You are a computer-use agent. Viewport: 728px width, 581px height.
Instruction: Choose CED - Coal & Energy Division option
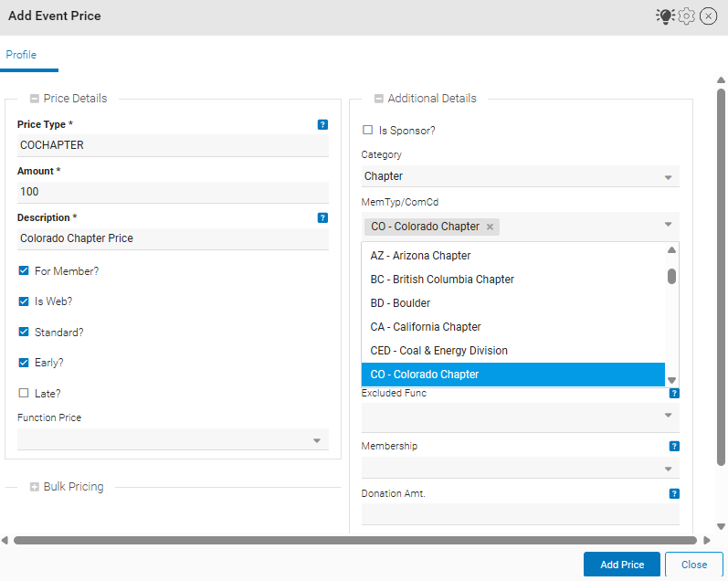(438, 351)
